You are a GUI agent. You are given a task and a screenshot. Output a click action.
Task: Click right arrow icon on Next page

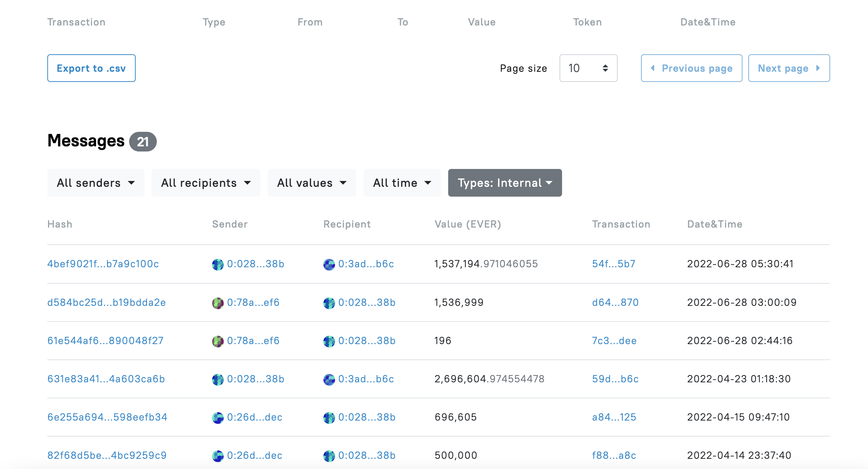818,68
